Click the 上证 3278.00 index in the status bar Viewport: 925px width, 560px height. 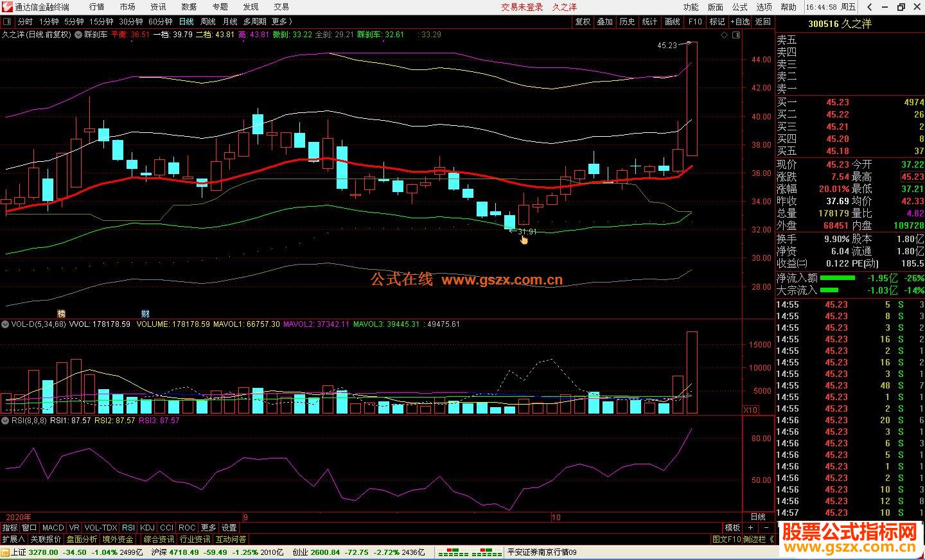tap(35, 552)
